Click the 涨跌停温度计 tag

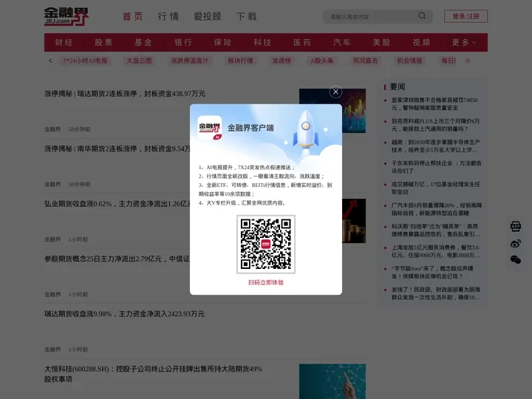point(190,61)
